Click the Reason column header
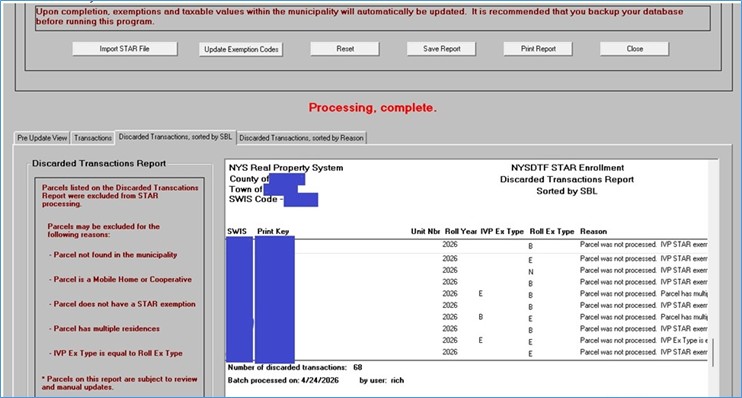This screenshot has width=742, height=398. pos(593,231)
